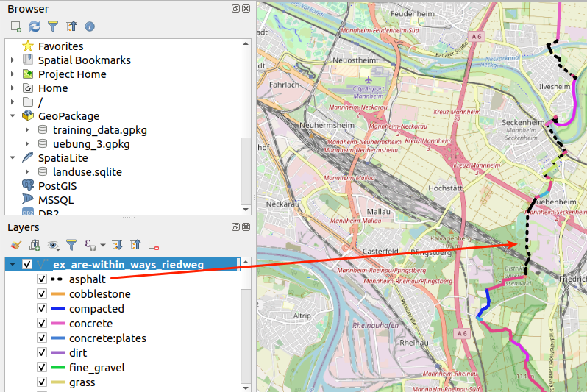Click compacted blue line symbol
Viewport: 587px width, 392px height.
(x=57, y=308)
